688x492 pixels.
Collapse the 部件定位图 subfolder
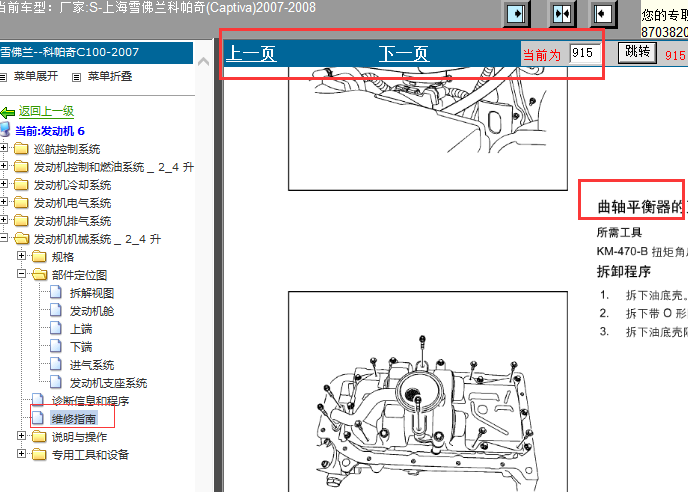click(21, 273)
